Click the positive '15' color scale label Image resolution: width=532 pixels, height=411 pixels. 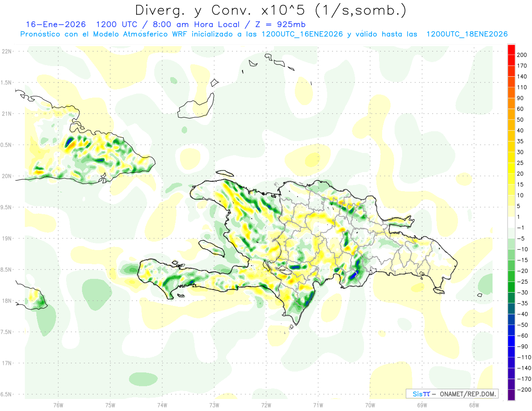point(521,184)
